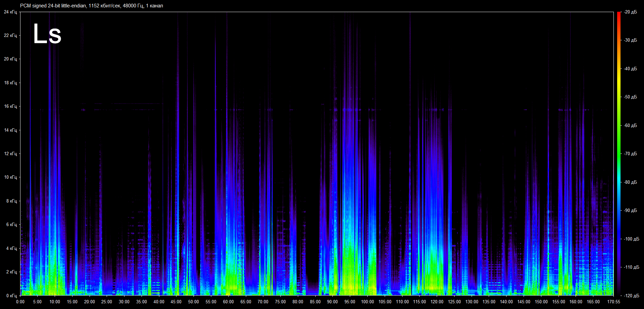
Task: Click the 170:55 end time label
Action: click(613, 302)
